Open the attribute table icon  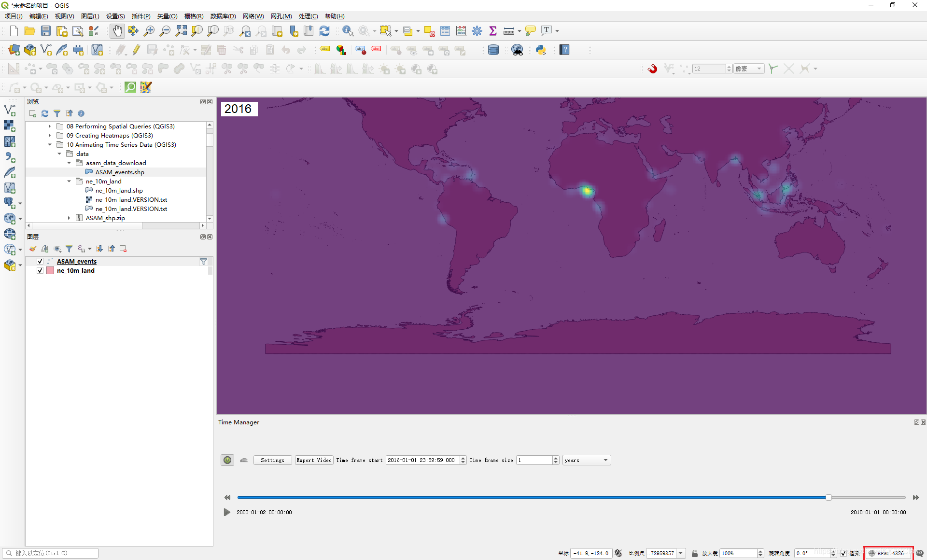(445, 31)
